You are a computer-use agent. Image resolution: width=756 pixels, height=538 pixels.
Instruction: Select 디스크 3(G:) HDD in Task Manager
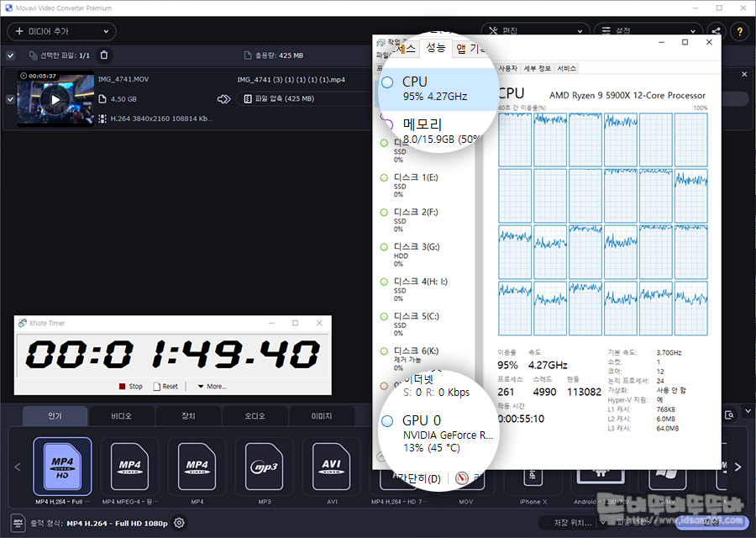click(424, 256)
